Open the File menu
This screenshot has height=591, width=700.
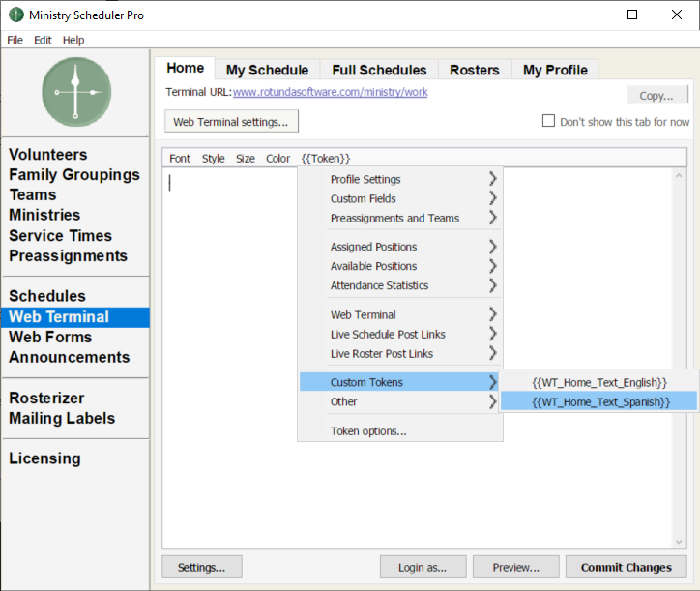click(x=15, y=41)
